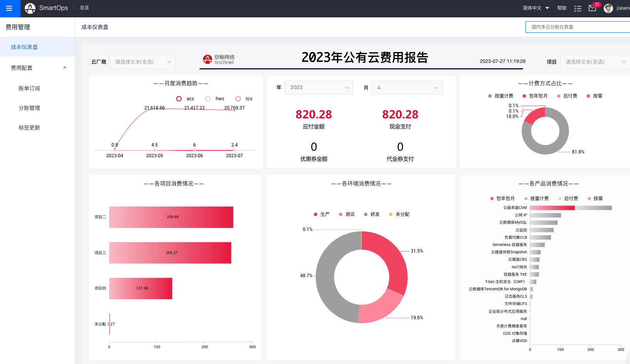Click the 帮助 help link

coord(562,8)
